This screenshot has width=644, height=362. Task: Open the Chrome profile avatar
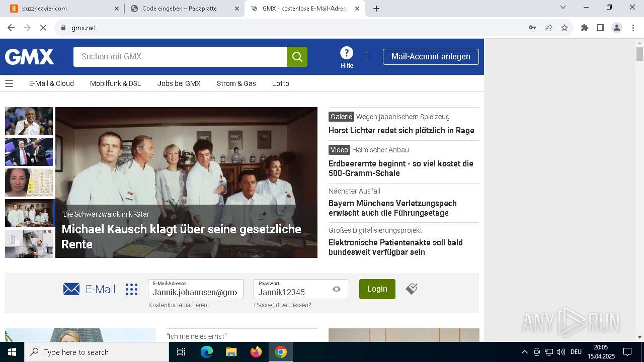[617, 28]
